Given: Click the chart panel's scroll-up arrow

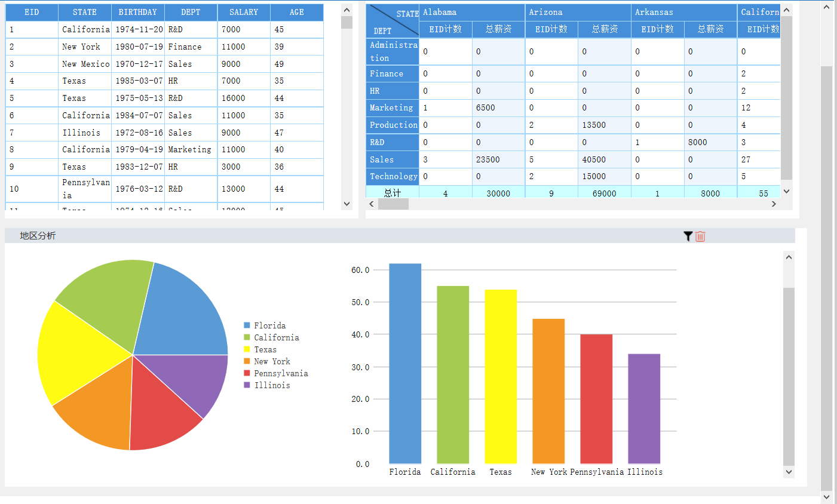Looking at the screenshot, I should click(x=789, y=257).
